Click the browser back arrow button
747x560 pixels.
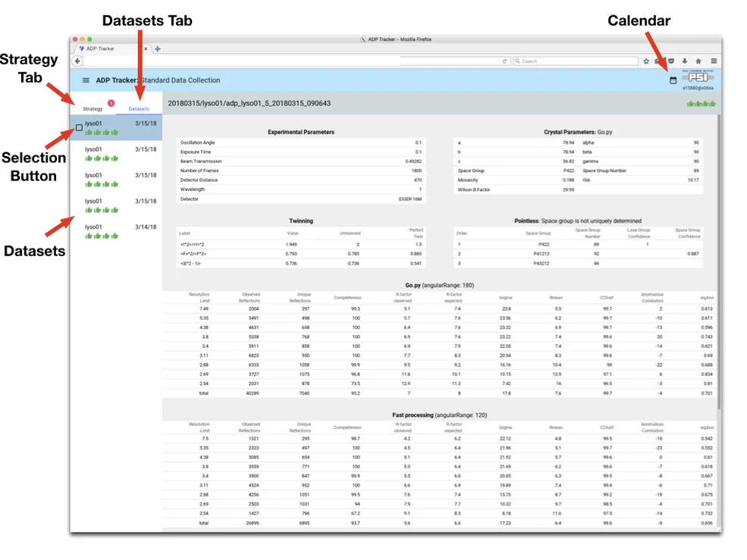point(77,61)
